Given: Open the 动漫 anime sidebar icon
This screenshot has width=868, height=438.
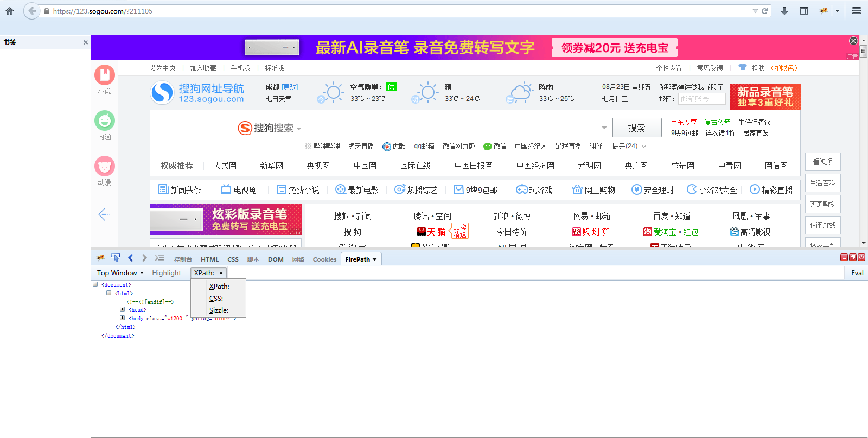Looking at the screenshot, I should 105,166.
